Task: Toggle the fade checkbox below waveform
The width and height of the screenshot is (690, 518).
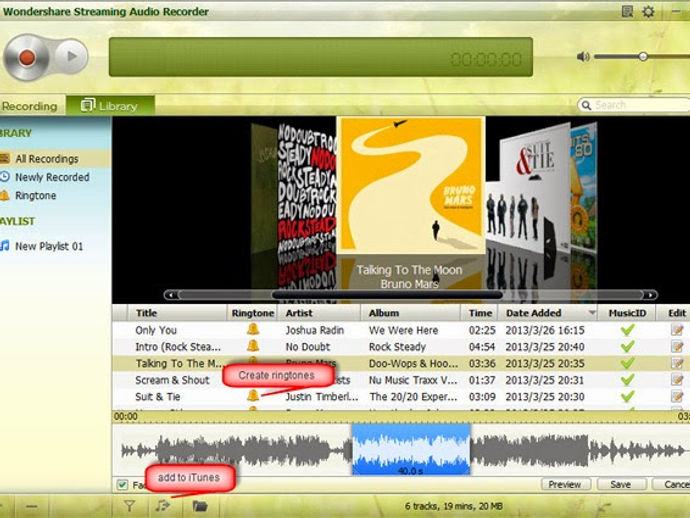Action: pyautogui.click(x=122, y=485)
